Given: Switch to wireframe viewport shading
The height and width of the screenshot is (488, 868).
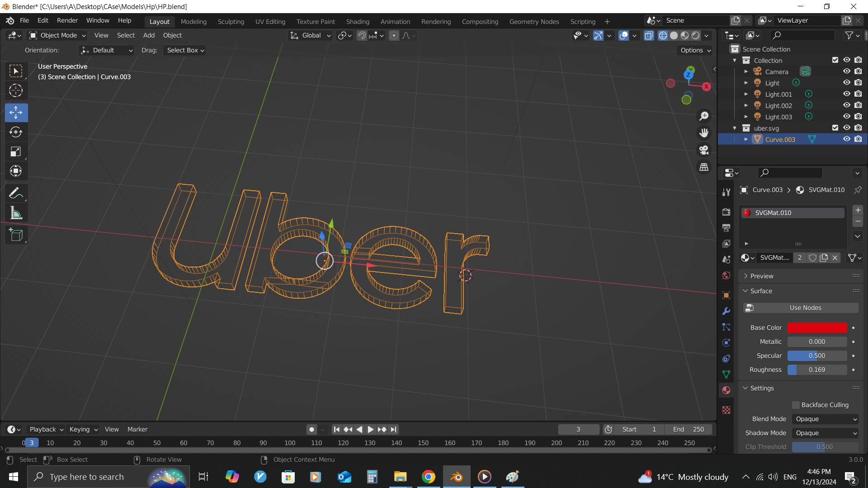Looking at the screenshot, I should click(x=663, y=36).
